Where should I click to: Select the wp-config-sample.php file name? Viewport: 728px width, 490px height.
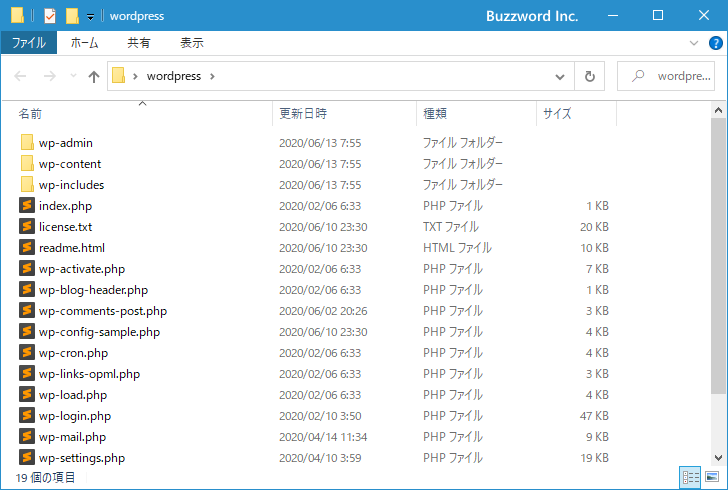[x=99, y=332]
